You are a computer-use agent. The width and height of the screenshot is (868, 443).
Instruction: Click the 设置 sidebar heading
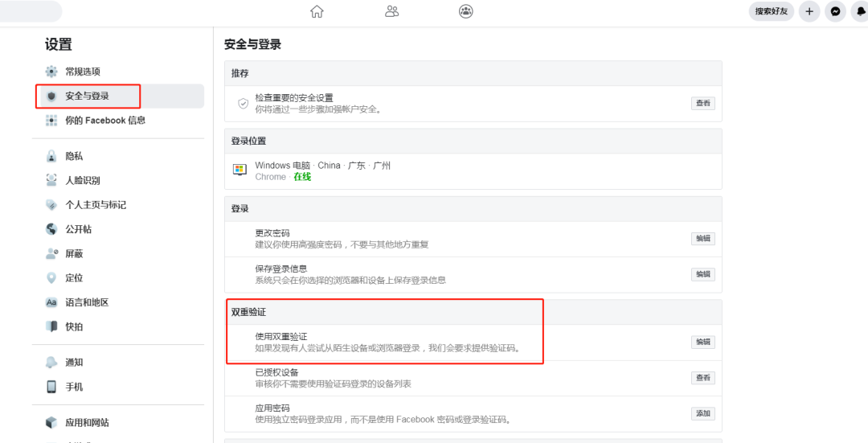point(59,44)
